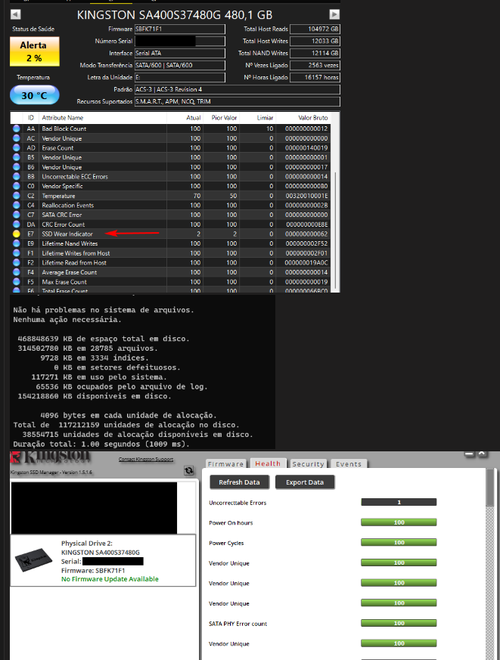Select the blue status icon of Max Erase Count

(16, 282)
